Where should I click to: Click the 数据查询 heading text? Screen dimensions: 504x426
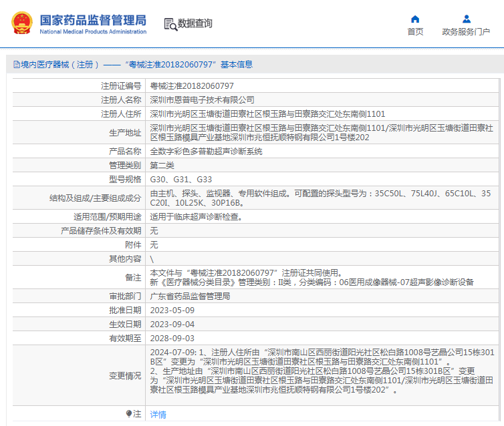195,23
